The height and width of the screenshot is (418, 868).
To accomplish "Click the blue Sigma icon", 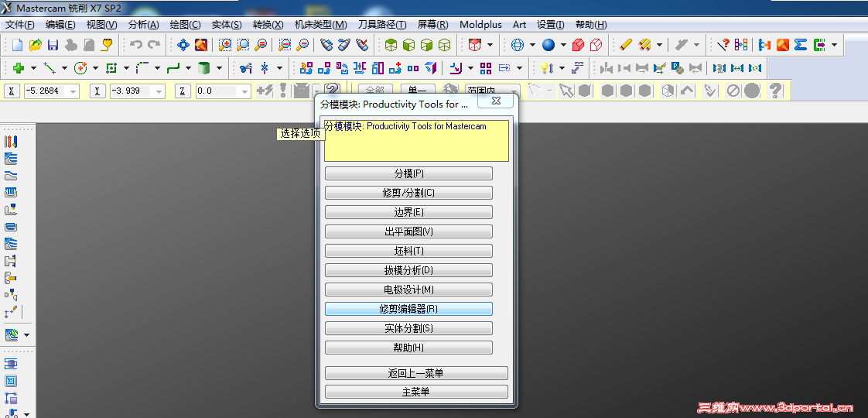I will point(801,45).
